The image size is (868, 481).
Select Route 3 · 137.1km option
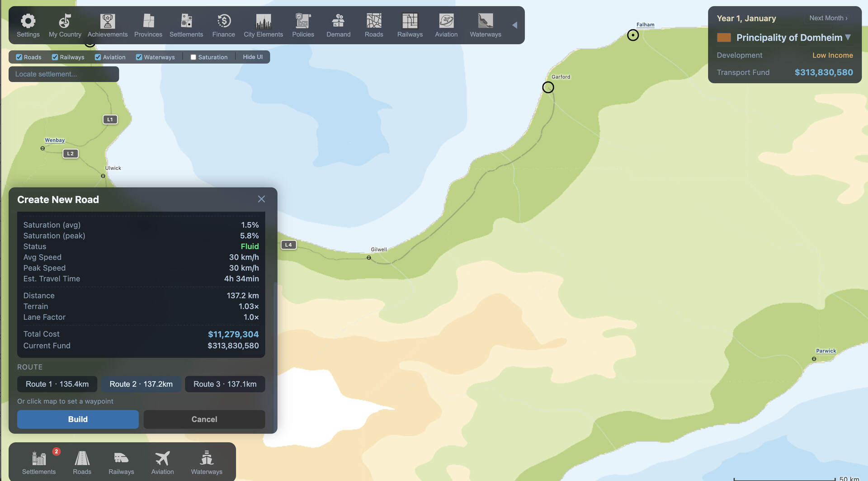click(225, 384)
